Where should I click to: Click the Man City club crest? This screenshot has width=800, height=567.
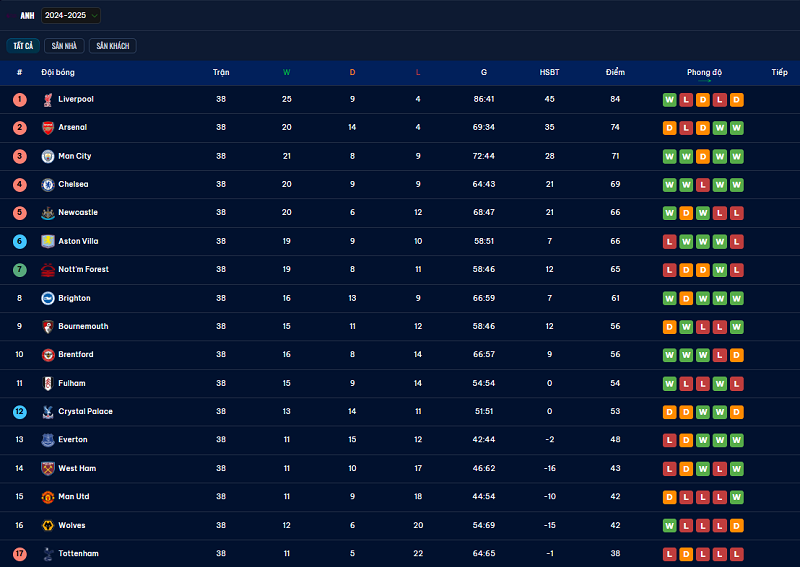48,156
